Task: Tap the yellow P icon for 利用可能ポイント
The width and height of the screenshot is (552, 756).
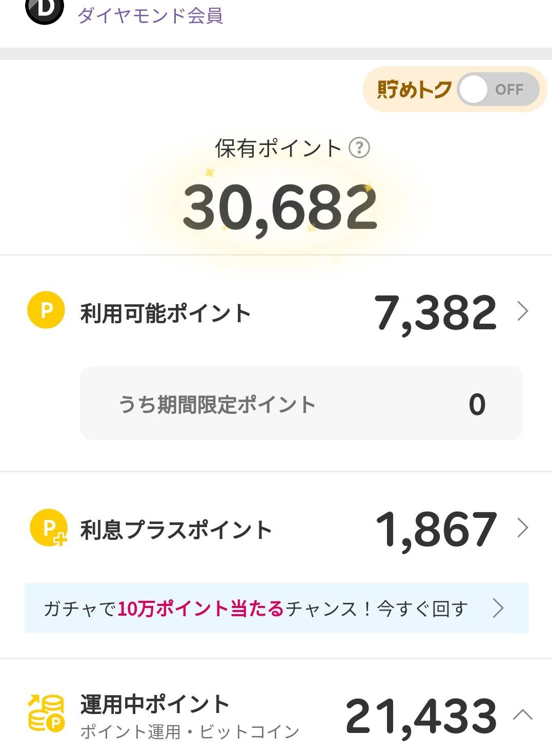Action: 46,310
